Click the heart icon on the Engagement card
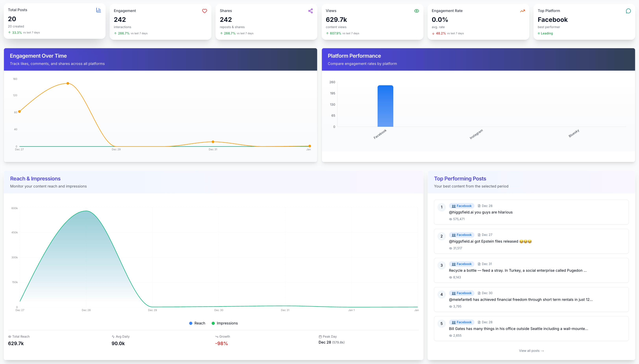The height and width of the screenshot is (364, 639). [x=205, y=11]
